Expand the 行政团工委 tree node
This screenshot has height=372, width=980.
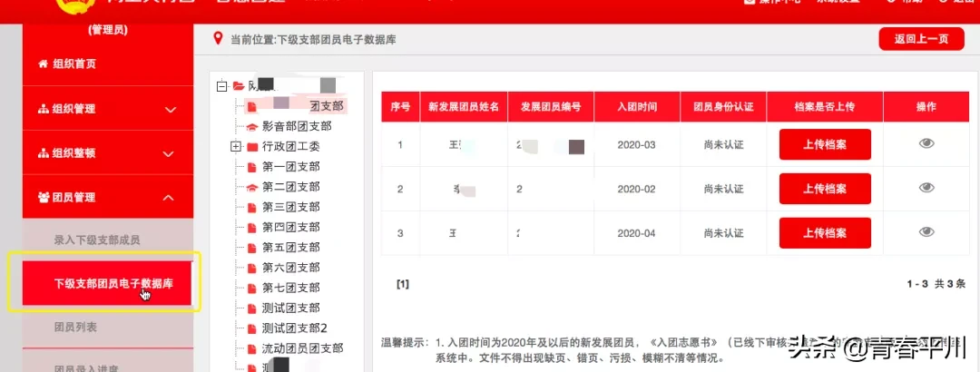coord(236,147)
